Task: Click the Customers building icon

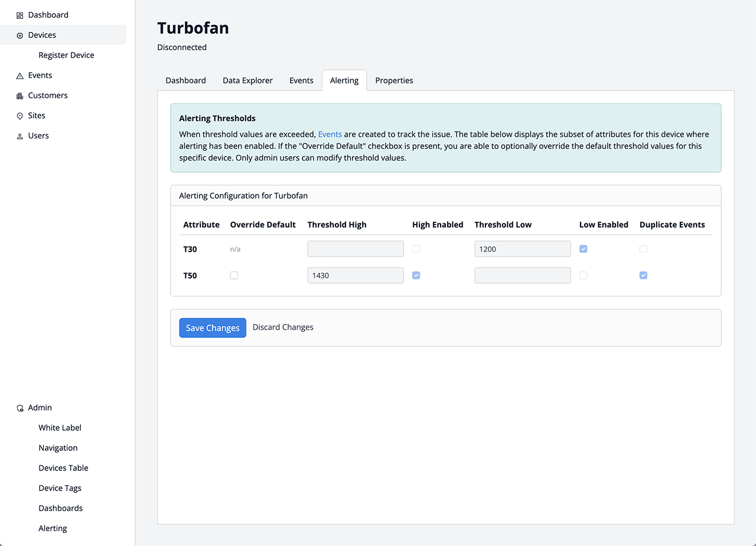Action: [20, 96]
